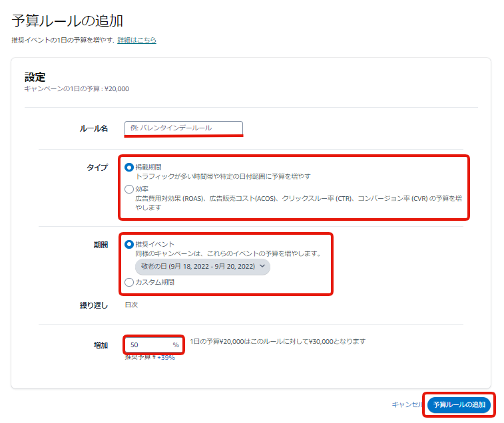
Task: Click the 日次 repeat value text
Action: 132,305
